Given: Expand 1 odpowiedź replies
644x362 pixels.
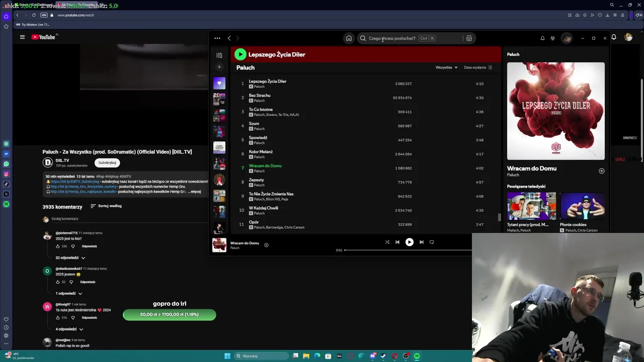Looking at the screenshot, I should (69, 293).
